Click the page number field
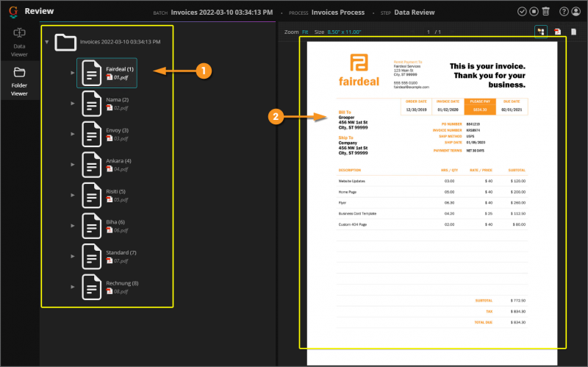This screenshot has height=367, width=588. (x=429, y=32)
